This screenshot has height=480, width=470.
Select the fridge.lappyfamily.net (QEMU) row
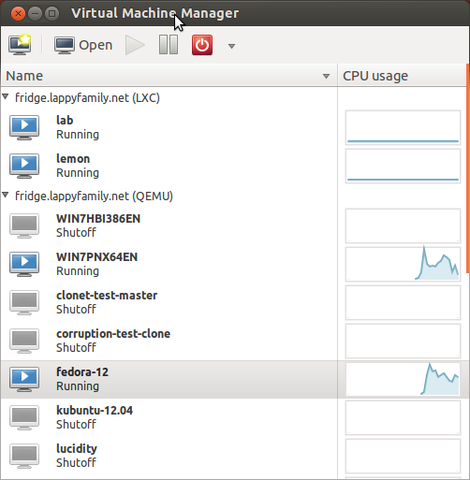(169, 196)
